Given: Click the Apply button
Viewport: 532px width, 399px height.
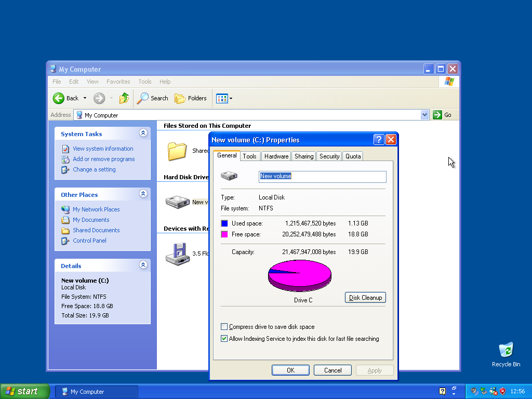Looking at the screenshot, I should click(x=375, y=370).
